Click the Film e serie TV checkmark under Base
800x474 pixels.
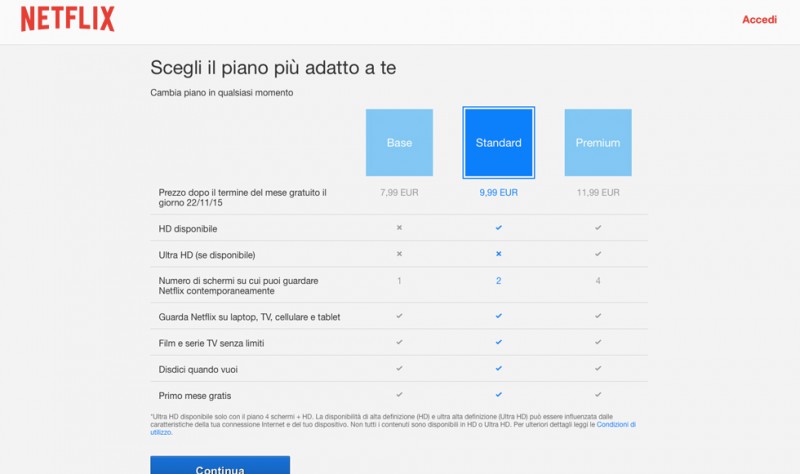pyautogui.click(x=399, y=342)
